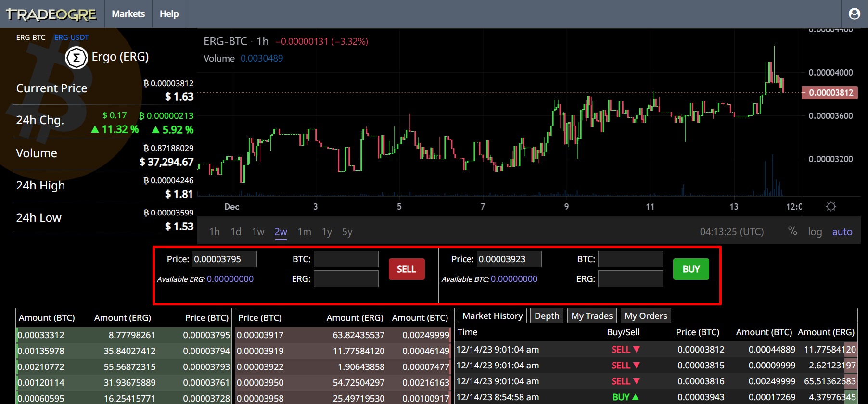Image resolution: width=868 pixels, height=404 pixels.
Task: Open the user account icon
Action: [855, 14]
